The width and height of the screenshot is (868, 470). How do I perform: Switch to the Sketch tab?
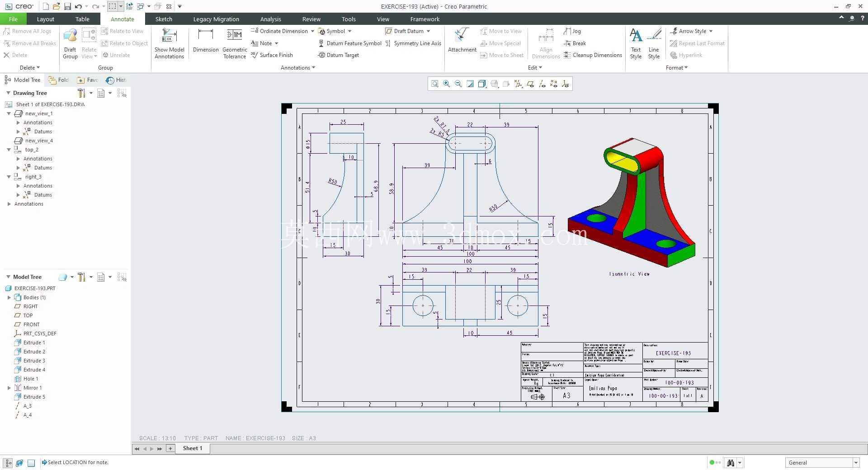coord(164,19)
